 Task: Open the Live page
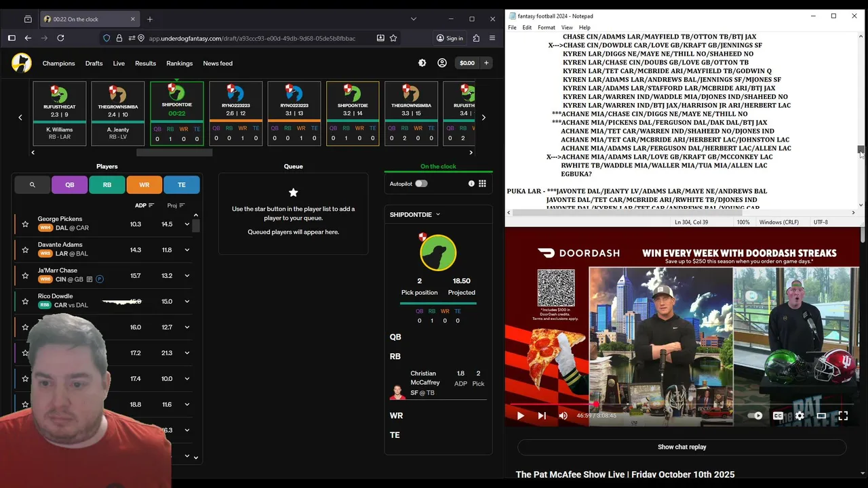click(119, 63)
